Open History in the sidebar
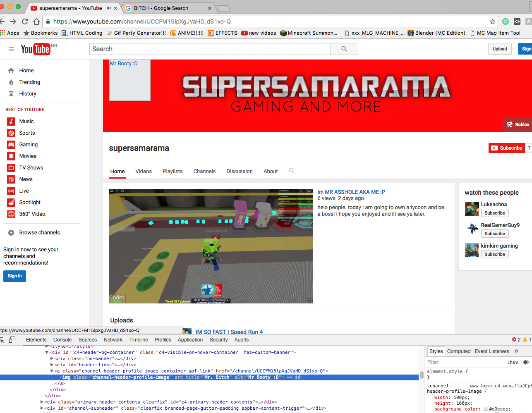The width and height of the screenshot is (532, 413). (x=28, y=94)
